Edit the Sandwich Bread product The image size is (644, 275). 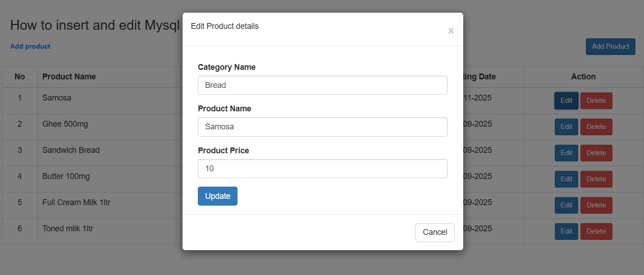click(x=566, y=153)
